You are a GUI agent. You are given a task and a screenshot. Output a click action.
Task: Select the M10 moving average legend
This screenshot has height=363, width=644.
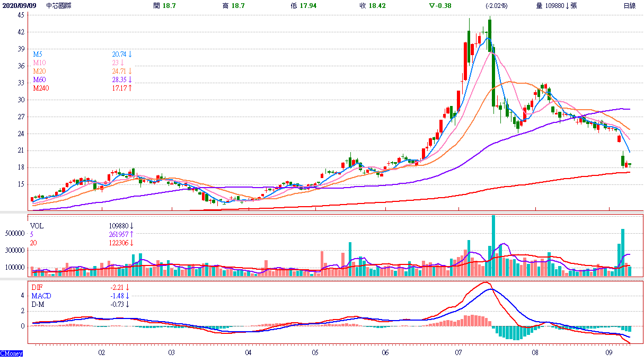pos(40,63)
